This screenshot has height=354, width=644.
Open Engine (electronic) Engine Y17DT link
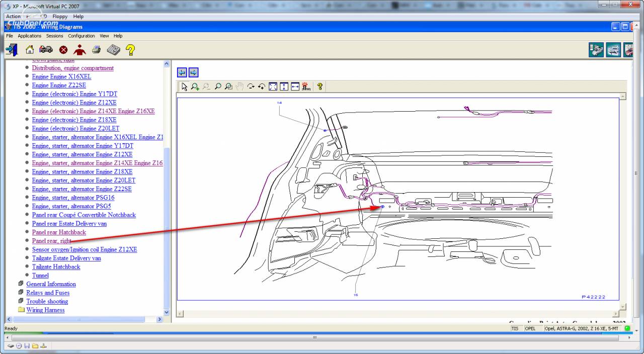pos(74,94)
